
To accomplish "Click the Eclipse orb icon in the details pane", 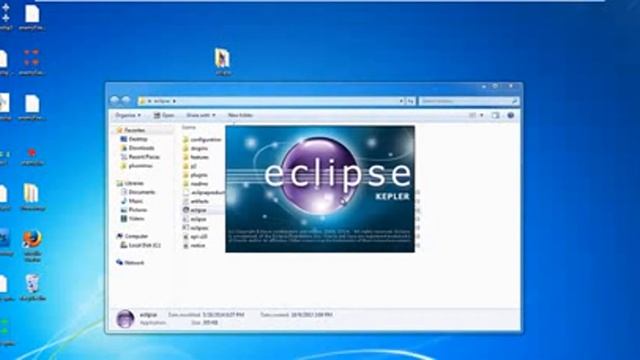I will tap(125, 318).
